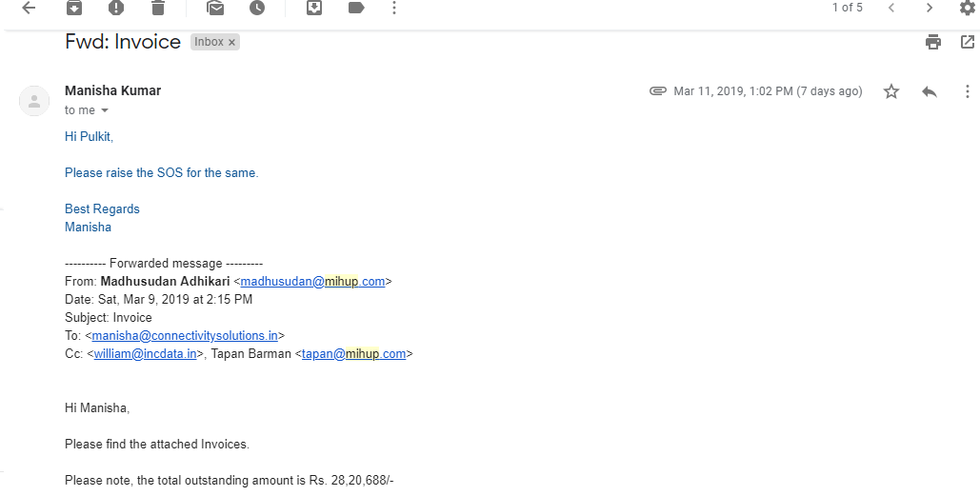The height and width of the screenshot is (496, 980).
Task: Go to the next conversation
Action: (930, 8)
